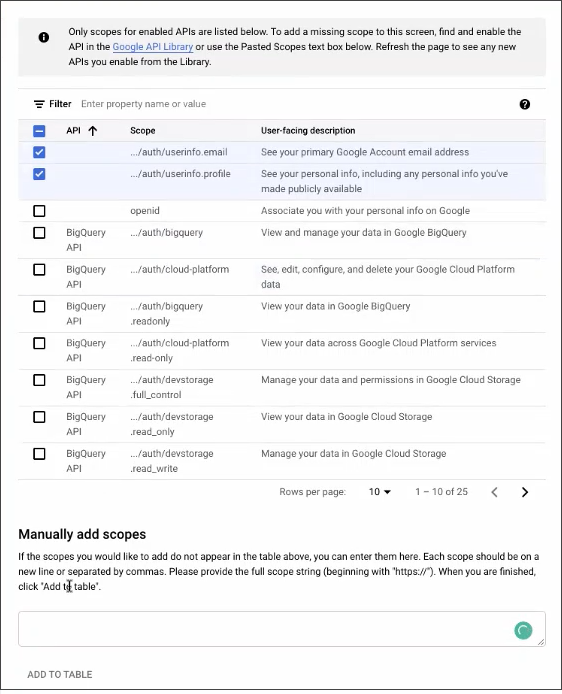Click the info icon in the notice banner
Image resolution: width=562 pixels, height=694 pixels.
43,37
